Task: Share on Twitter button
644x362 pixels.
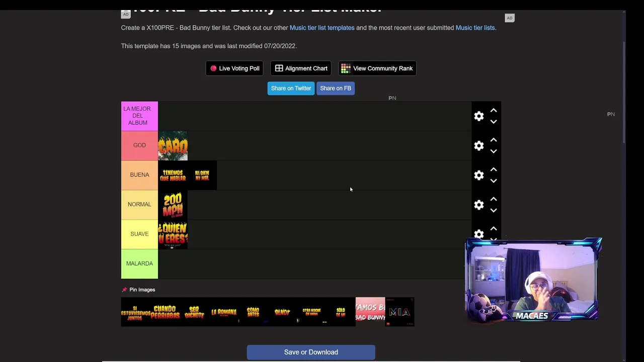Action: click(x=291, y=88)
